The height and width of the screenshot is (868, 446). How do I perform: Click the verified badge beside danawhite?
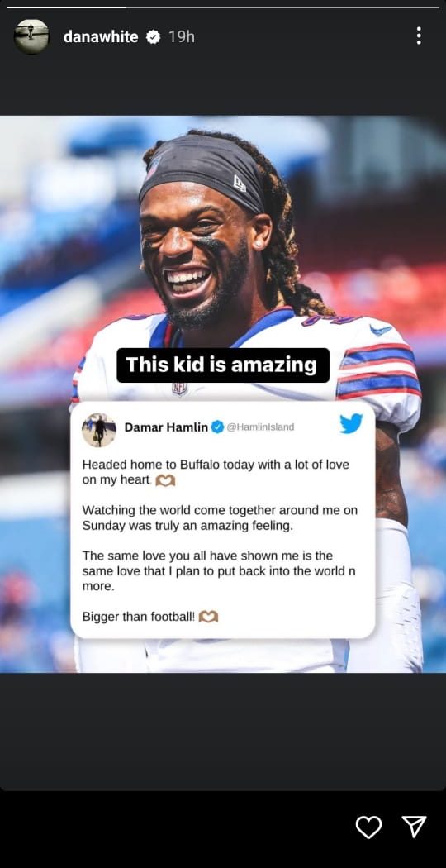point(153,37)
